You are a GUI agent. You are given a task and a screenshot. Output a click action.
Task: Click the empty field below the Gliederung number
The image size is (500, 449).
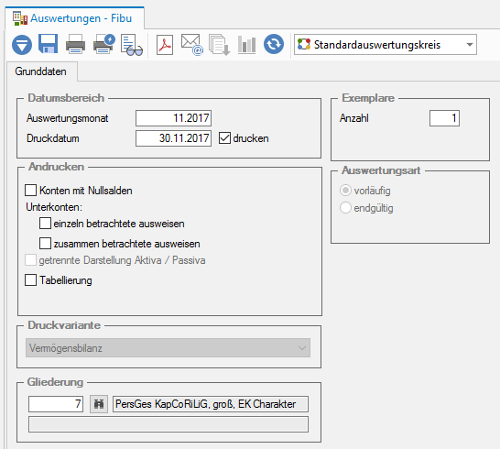point(168,424)
